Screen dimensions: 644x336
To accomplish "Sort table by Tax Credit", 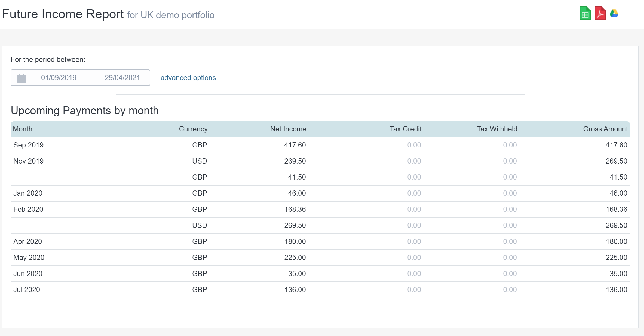I will click(x=406, y=129).
